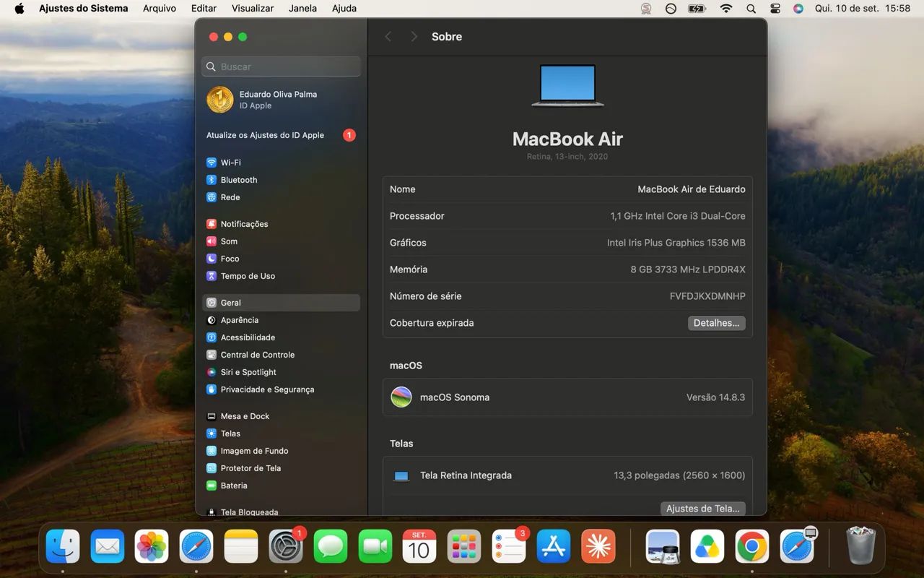Click serial number FVFDJKXDMNHP
This screenshot has height=578, width=924.
[707, 296]
